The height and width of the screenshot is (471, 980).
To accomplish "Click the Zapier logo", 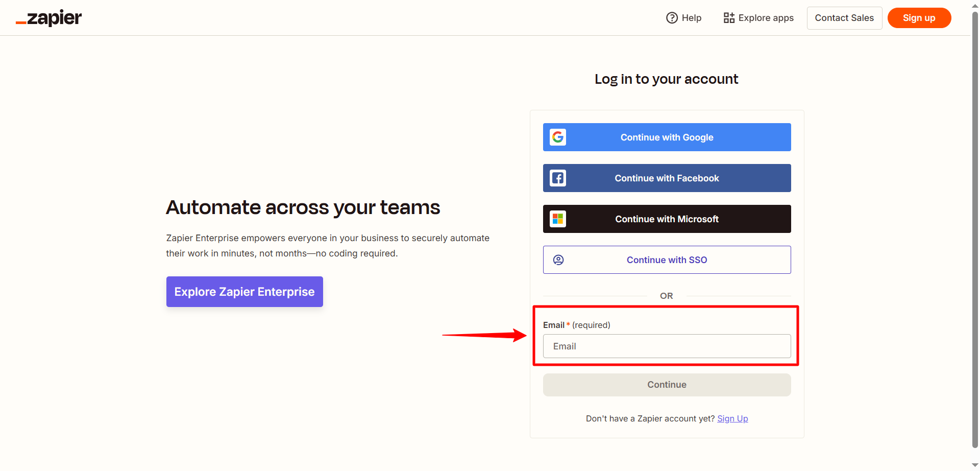I will pyautogui.click(x=48, y=18).
